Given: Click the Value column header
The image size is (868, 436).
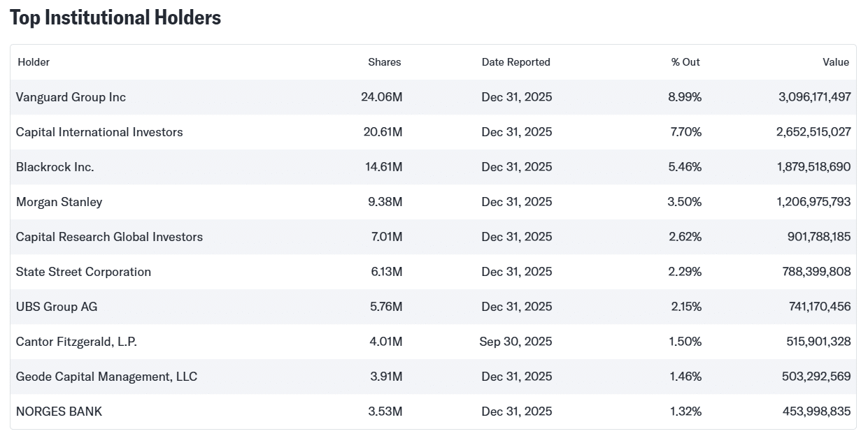Looking at the screenshot, I should pos(836,62).
